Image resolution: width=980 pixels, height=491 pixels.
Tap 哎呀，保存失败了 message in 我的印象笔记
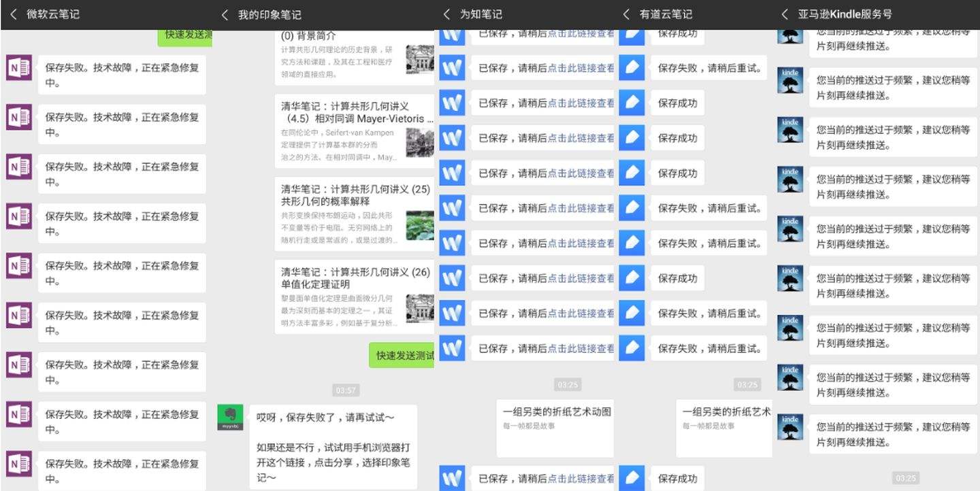(x=333, y=447)
